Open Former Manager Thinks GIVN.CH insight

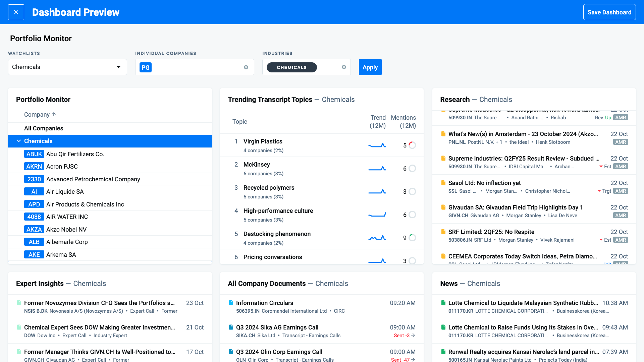pyautogui.click(x=100, y=352)
